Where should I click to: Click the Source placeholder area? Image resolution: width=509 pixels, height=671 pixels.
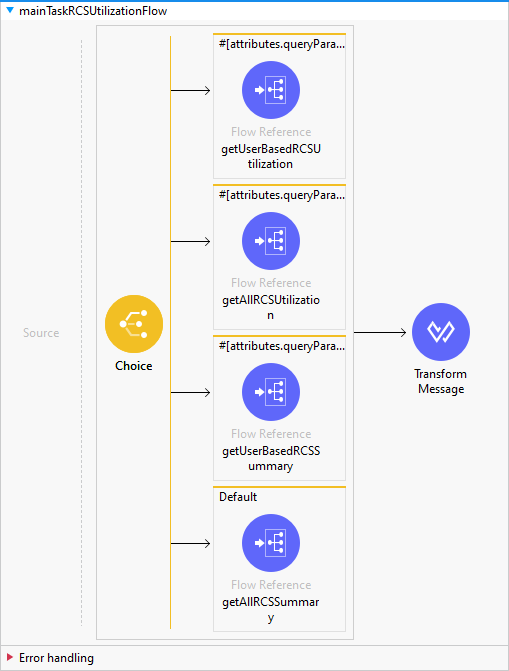[x=41, y=333]
